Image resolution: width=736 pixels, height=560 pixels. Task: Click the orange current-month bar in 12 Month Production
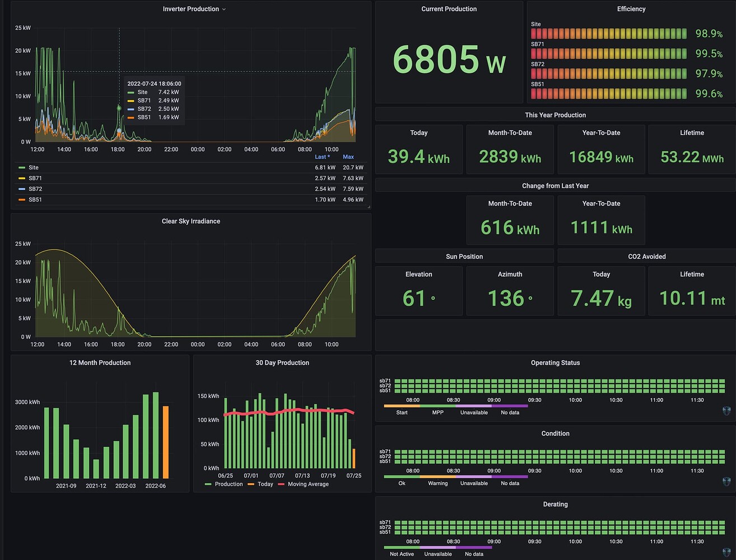(166, 442)
